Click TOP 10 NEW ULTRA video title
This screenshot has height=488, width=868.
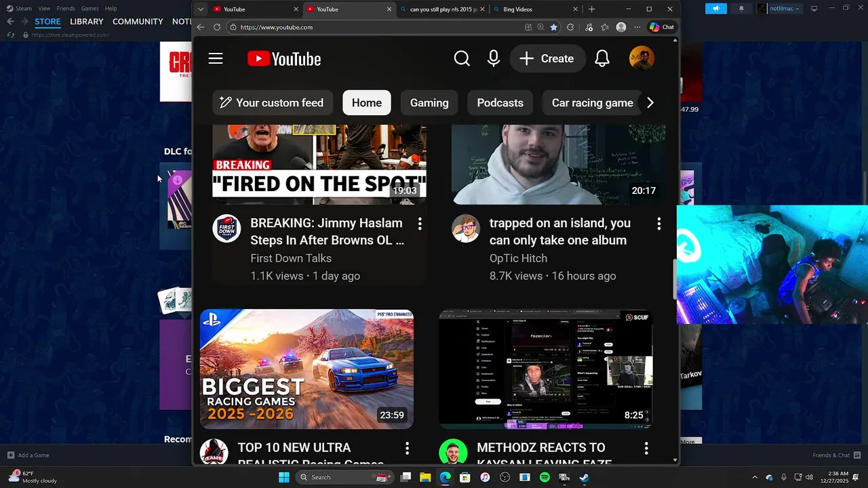[311, 455]
